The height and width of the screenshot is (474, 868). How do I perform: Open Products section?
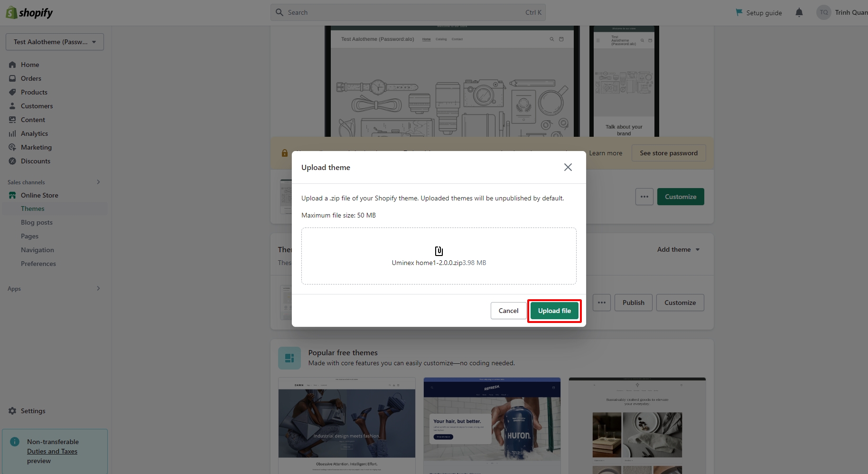point(34,92)
